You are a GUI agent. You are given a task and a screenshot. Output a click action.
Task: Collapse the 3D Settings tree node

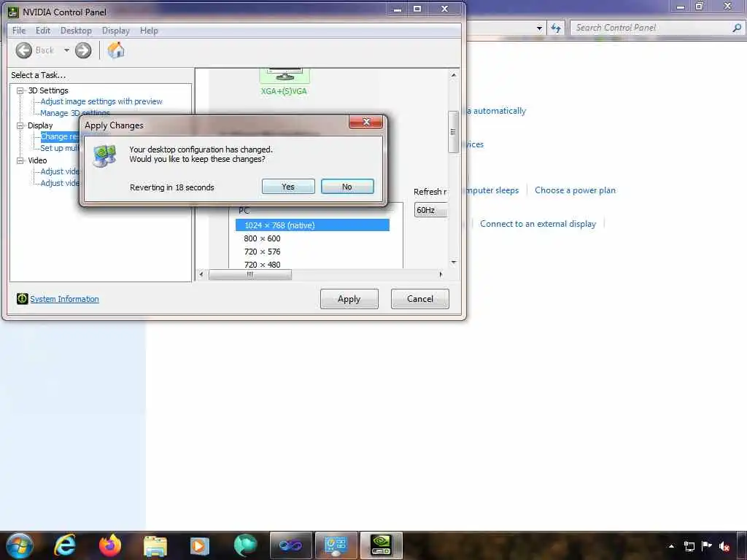point(20,90)
